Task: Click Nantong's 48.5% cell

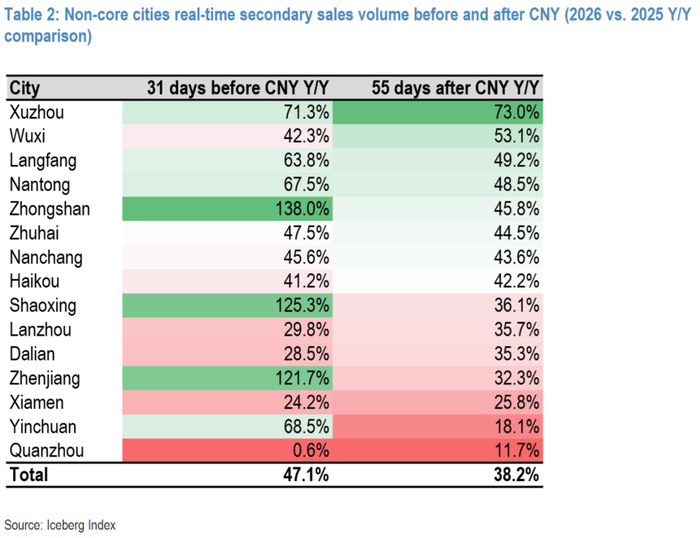Action: [516, 184]
